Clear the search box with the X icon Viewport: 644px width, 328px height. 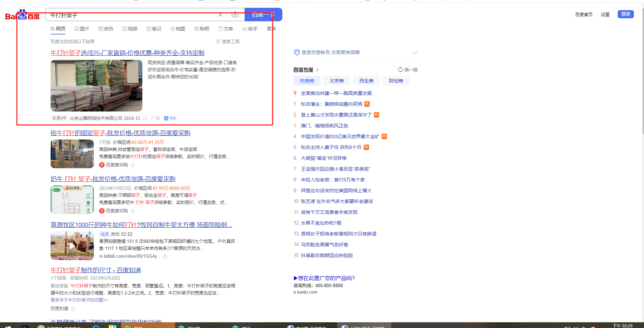[220, 15]
